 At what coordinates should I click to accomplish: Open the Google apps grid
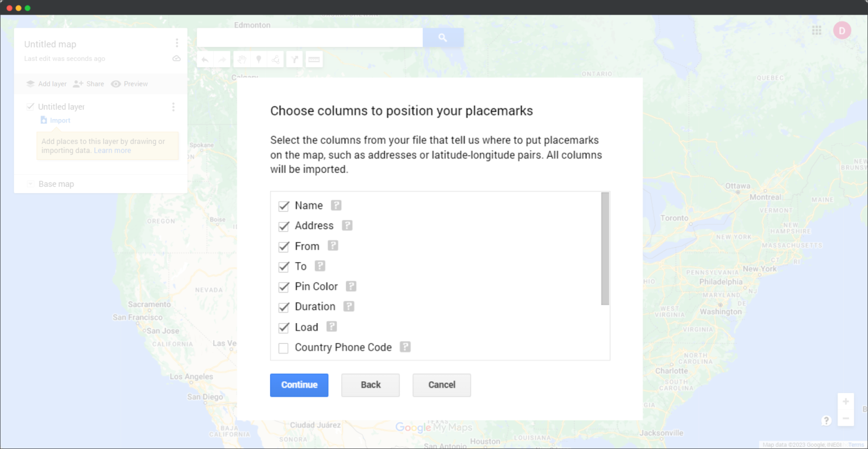tap(816, 30)
